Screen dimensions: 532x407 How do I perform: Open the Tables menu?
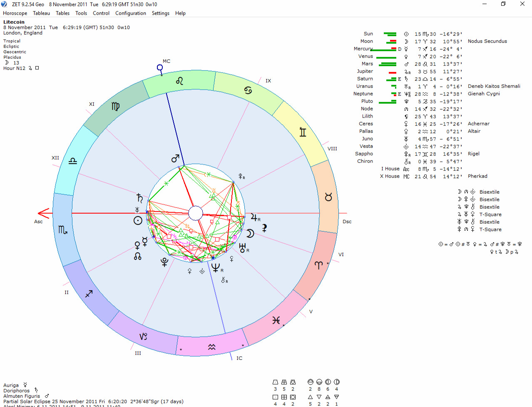point(62,13)
